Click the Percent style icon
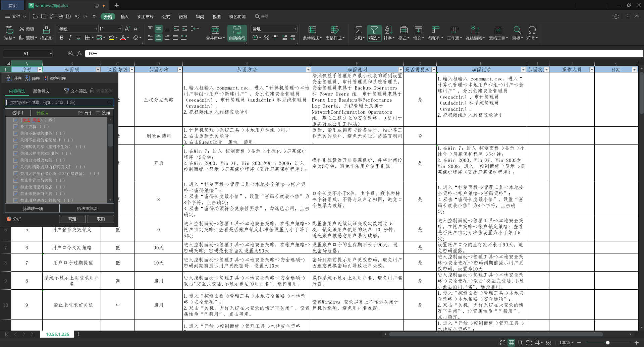Image resolution: width=644 pixels, height=347 pixels. pos(267,38)
